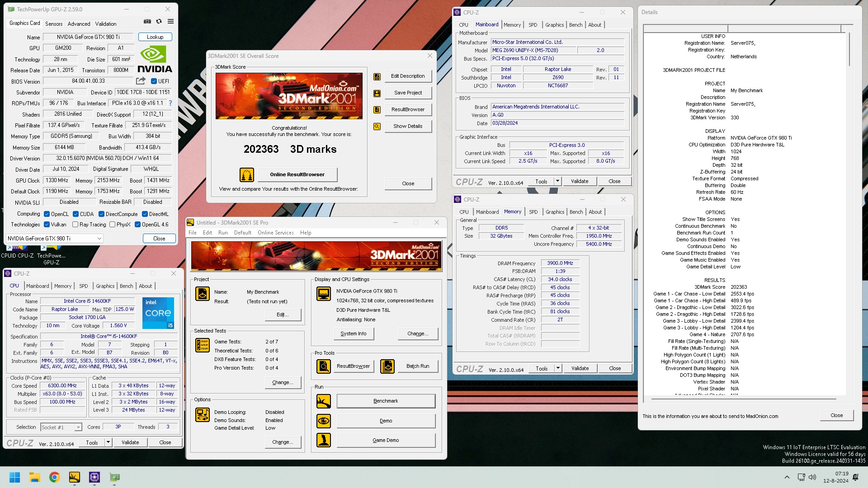This screenshot has width=868, height=488.
Task: Toggle the OpenGL 4.6 checkbox
Action: pyautogui.click(x=137, y=225)
